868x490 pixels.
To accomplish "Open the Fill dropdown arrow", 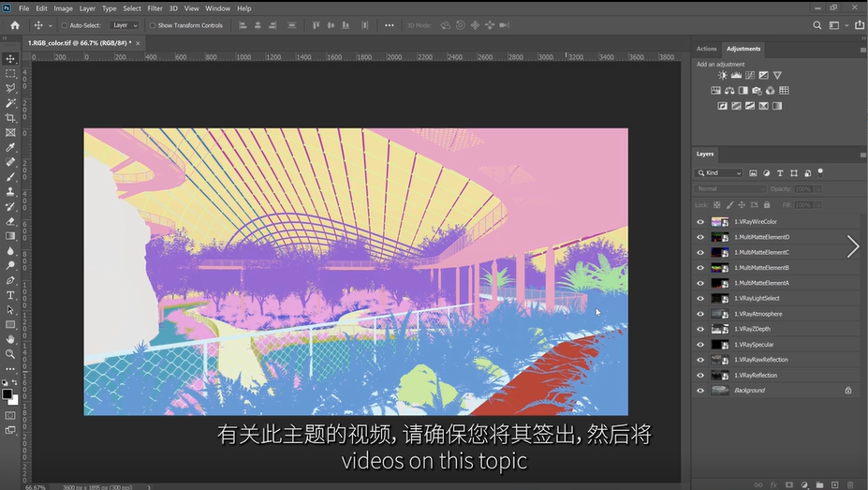I will pyautogui.click(x=818, y=205).
